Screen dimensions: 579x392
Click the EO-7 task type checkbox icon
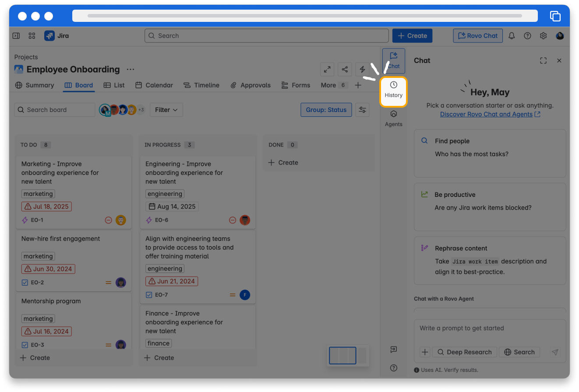(x=149, y=295)
